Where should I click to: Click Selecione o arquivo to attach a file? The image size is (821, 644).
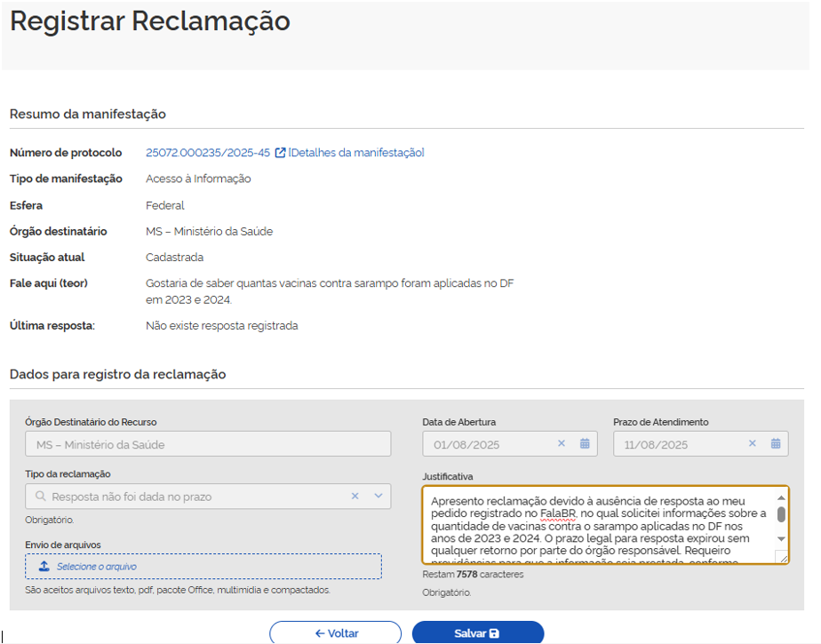[x=97, y=567]
